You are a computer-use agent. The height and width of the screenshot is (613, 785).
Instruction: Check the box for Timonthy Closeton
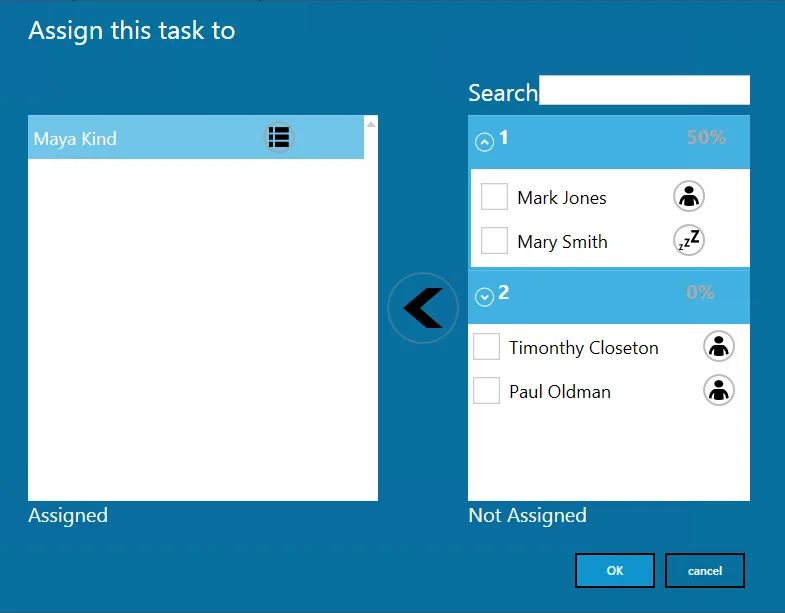point(486,347)
